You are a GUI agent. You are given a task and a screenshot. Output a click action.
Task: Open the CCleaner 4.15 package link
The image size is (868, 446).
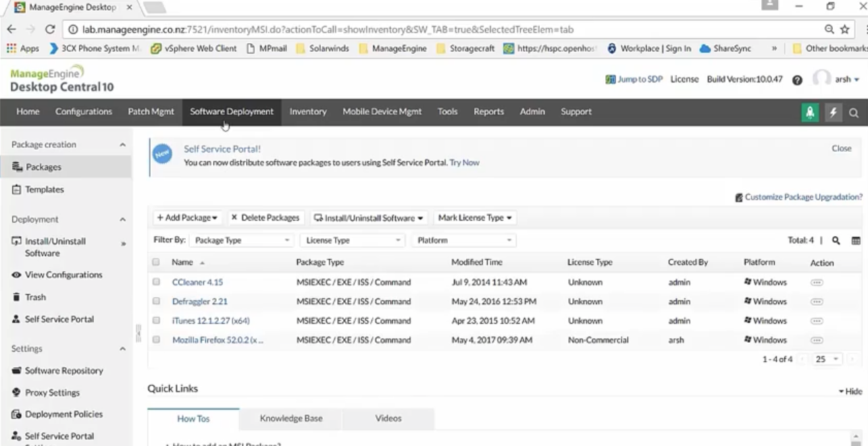tap(197, 283)
